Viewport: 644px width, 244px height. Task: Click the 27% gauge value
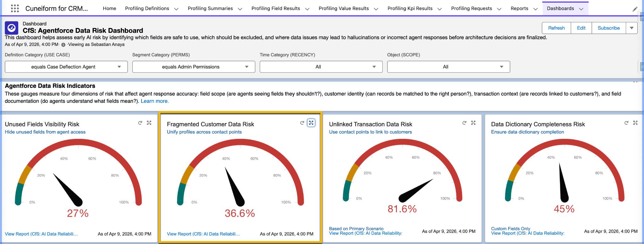[78, 213]
